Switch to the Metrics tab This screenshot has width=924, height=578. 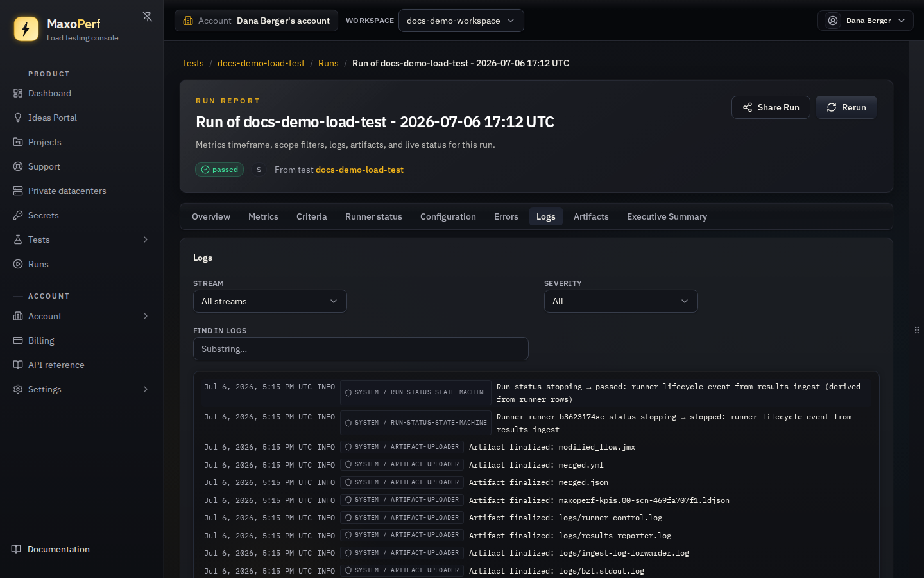click(263, 216)
